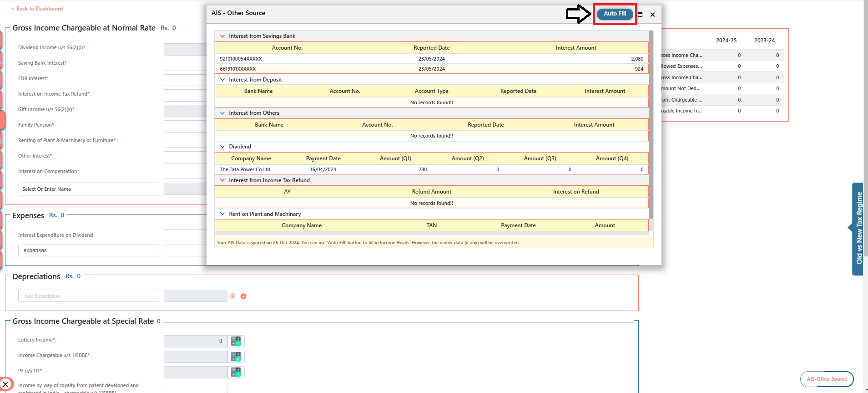Click the Lottery Income amount field
Image resolution: width=868 pixels, height=393 pixels.
pos(196,341)
